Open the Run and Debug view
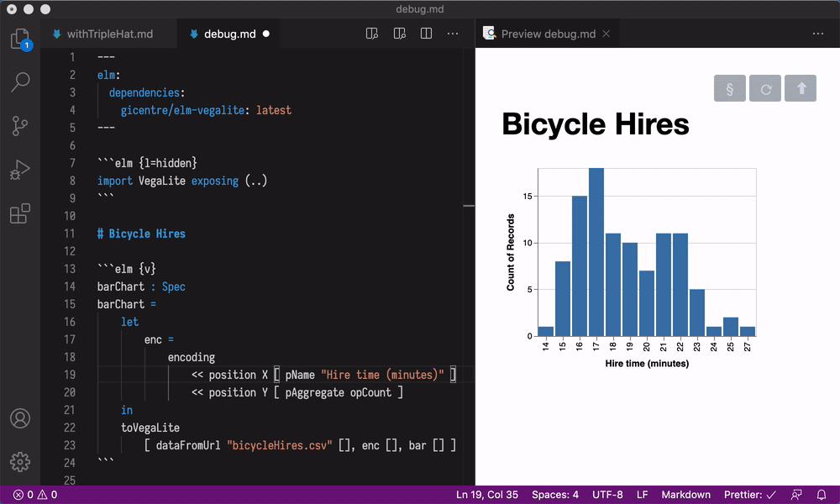Screen dimensions: 840x504 click(20, 170)
